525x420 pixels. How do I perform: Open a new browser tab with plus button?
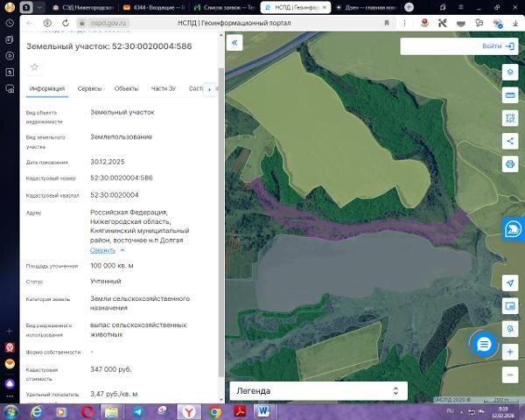[x=409, y=7]
